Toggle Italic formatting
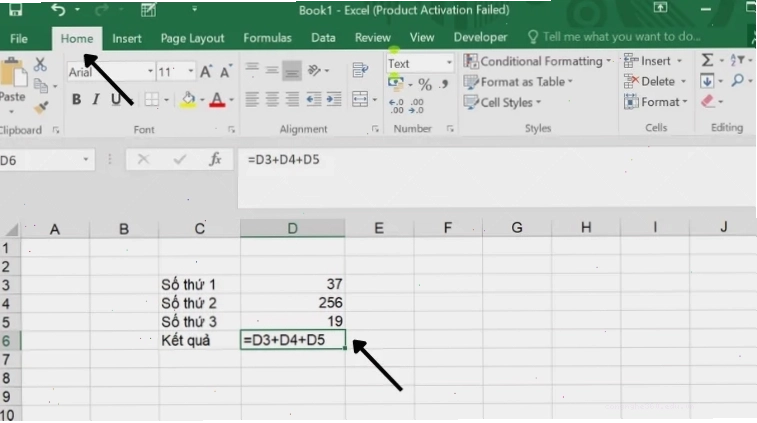 96,99
